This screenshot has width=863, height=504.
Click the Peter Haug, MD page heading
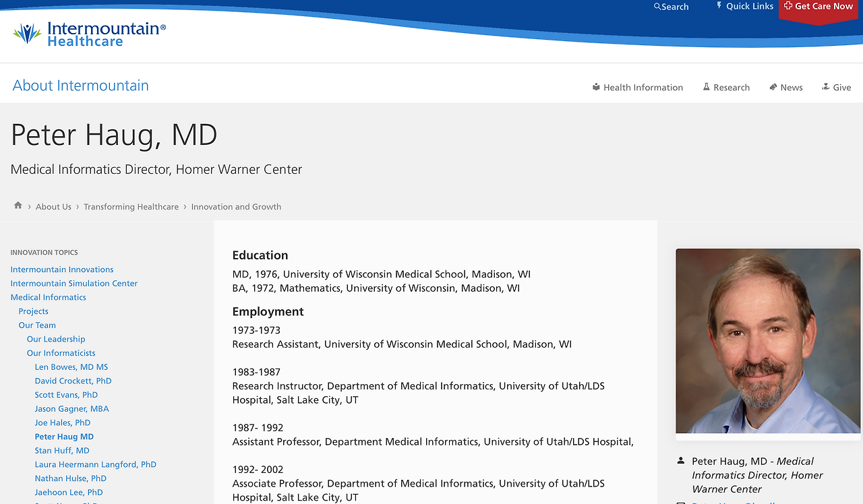click(x=114, y=135)
